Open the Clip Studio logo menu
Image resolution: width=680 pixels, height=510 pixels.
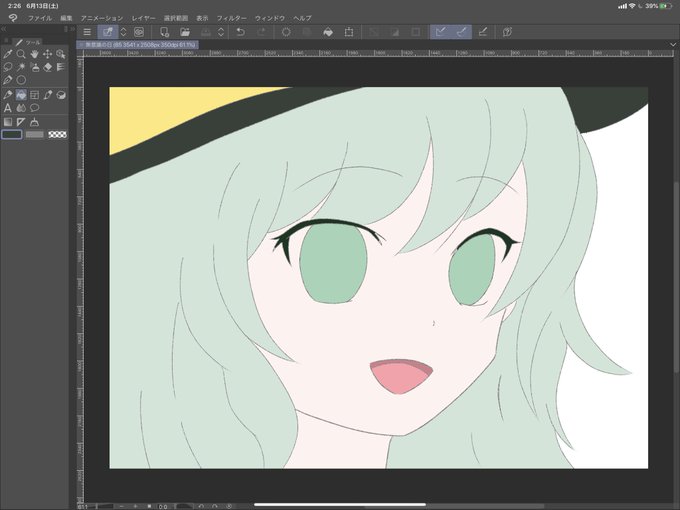pos(13,18)
